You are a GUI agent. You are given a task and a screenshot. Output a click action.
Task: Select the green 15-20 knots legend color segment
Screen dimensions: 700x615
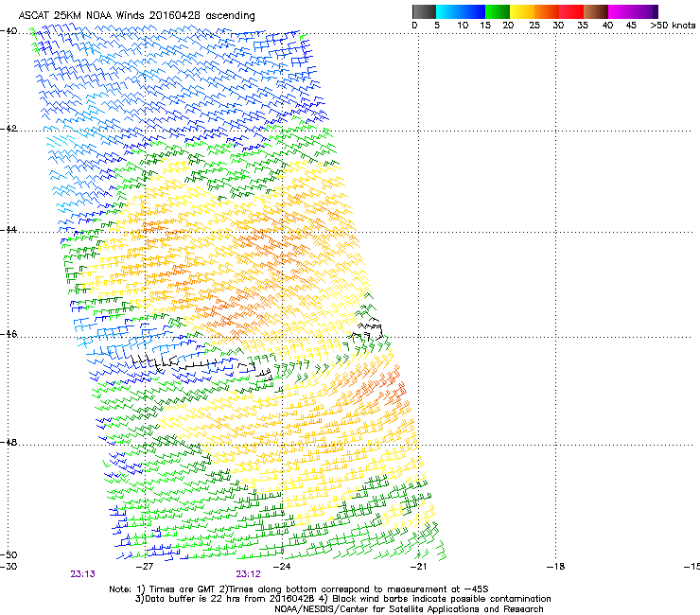coord(498,11)
